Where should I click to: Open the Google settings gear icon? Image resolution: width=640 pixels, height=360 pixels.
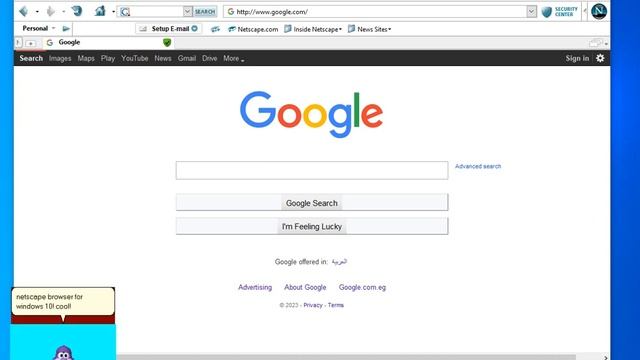pyautogui.click(x=600, y=58)
